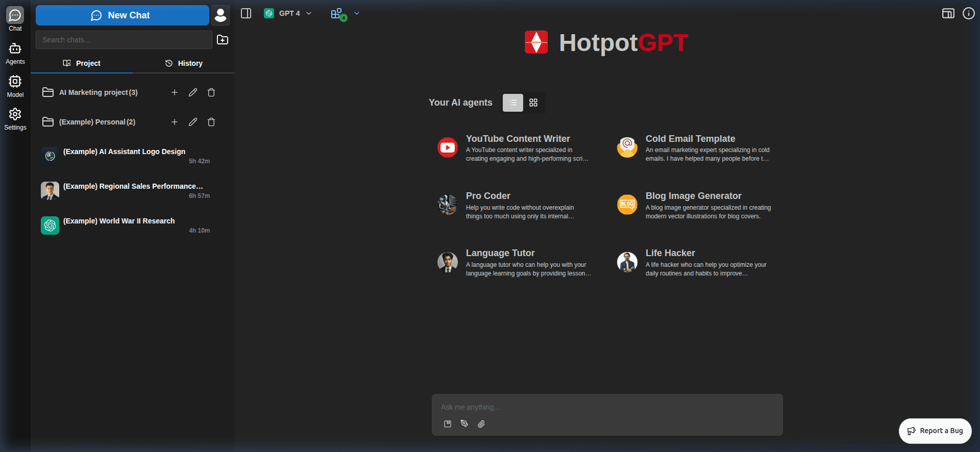Image resolution: width=980 pixels, height=452 pixels.
Task: Switch agents to grid view
Action: [533, 103]
